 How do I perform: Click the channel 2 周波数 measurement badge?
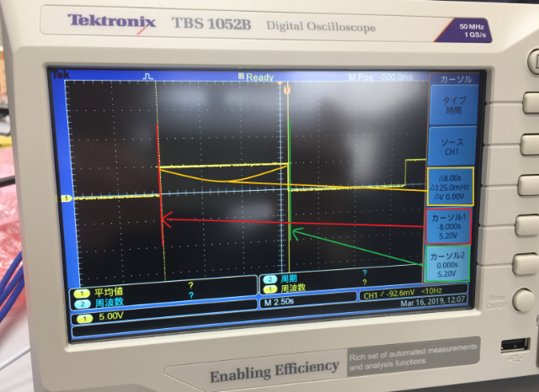83,305
